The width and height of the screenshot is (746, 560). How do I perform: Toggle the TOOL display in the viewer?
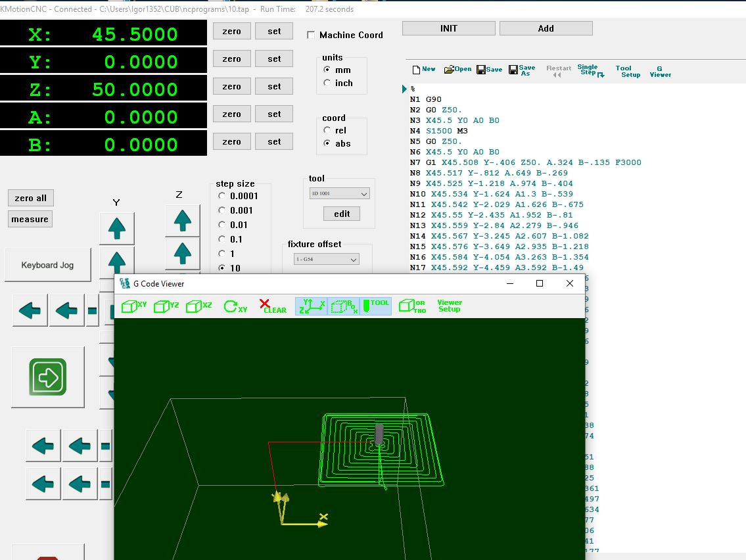click(x=376, y=306)
